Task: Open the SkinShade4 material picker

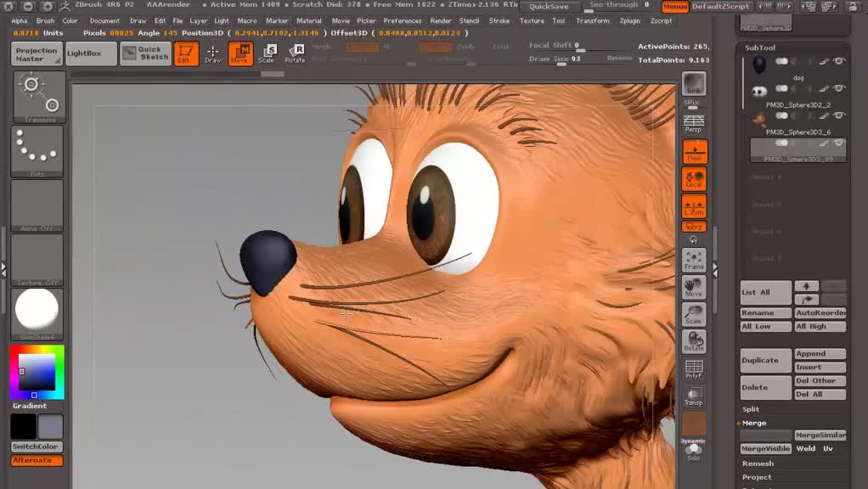Action: click(x=37, y=313)
